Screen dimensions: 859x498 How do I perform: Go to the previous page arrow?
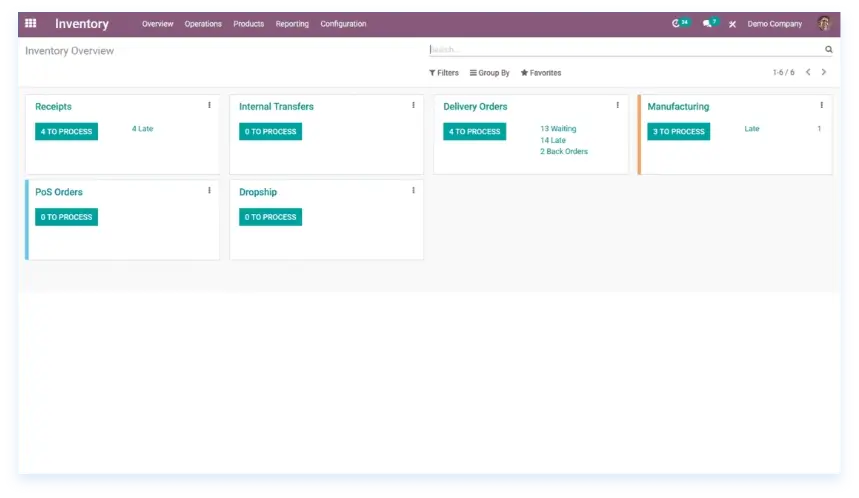(x=808, y=72)
